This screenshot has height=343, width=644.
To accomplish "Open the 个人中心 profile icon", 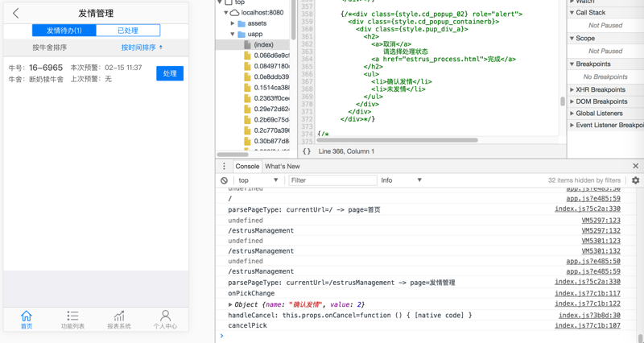I will pyautogui.click(x=165, y=316).
